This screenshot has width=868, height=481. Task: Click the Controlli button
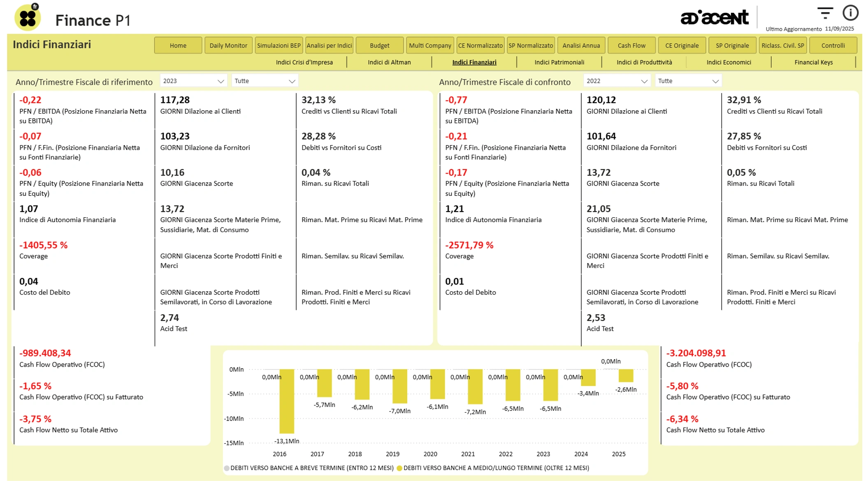(833, 45)
